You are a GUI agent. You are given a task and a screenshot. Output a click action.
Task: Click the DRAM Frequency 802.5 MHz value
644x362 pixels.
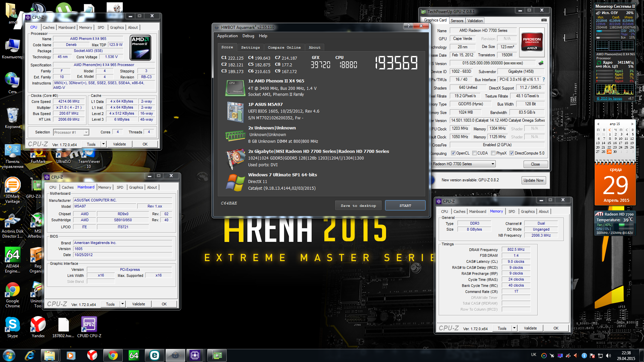pos(516,249)
